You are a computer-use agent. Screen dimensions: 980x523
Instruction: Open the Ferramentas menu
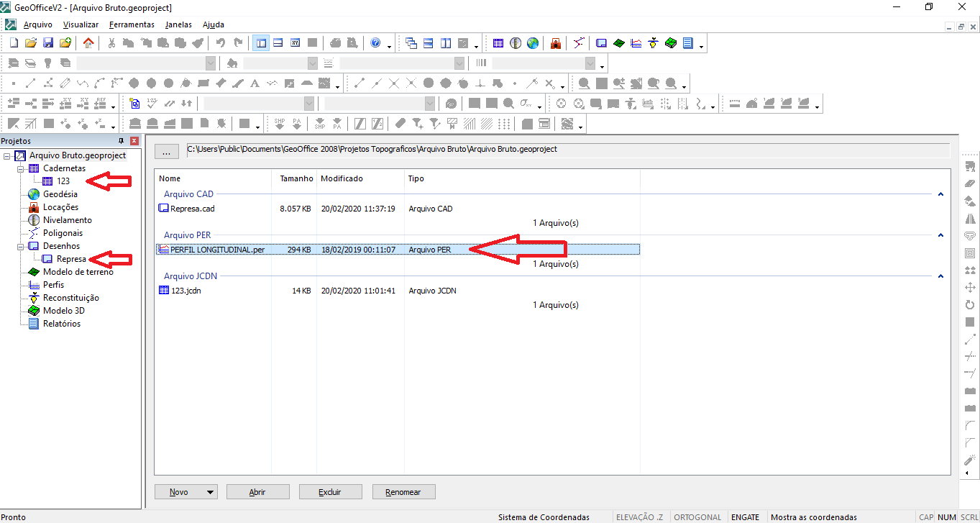[132, 24]
